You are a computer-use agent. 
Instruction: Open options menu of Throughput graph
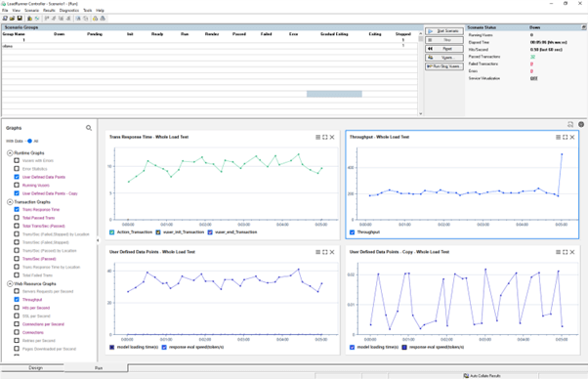558,137
